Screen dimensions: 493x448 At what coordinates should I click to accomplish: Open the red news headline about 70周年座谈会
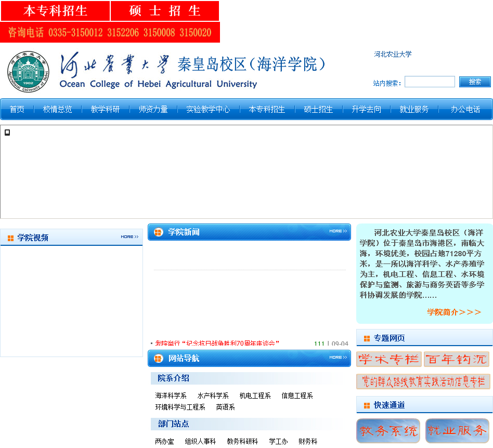point(217,344)
